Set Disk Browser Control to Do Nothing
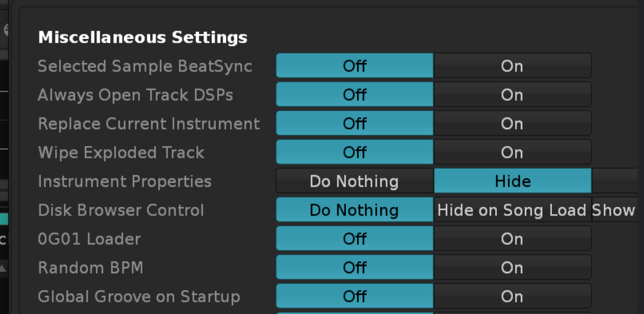Screen dimensions: 644x314 tap(354, 210)
